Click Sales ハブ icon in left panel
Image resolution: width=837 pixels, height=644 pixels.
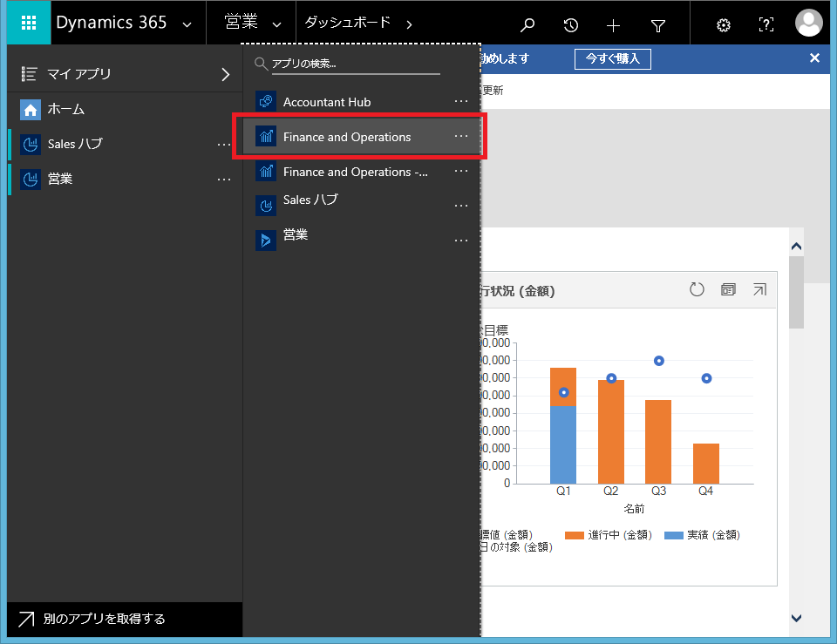click(31, 144)
